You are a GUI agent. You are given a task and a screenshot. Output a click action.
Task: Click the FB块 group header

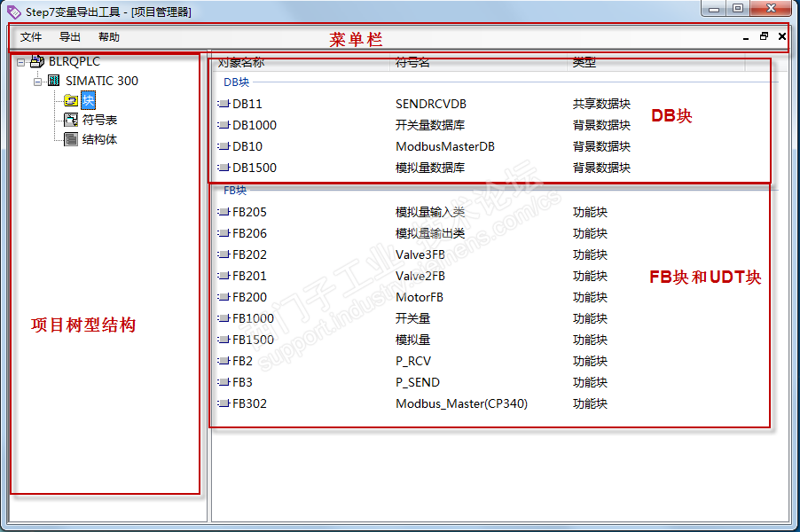point(235,191)
